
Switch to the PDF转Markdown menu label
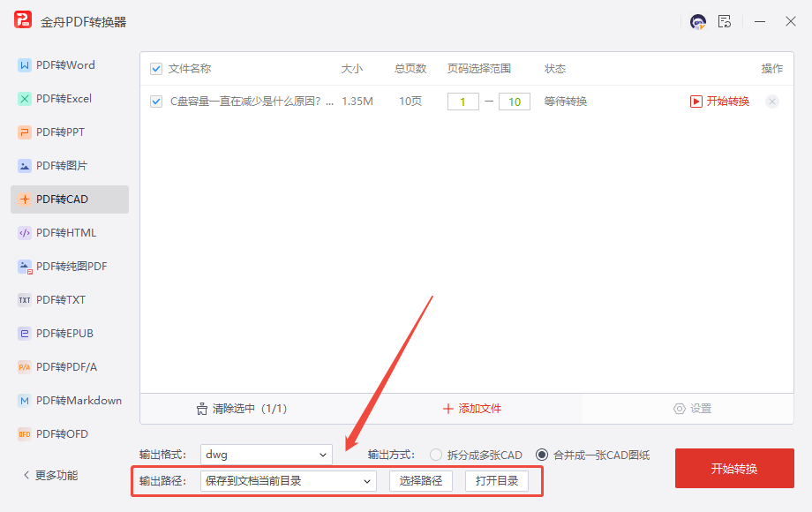click(79, 401)
